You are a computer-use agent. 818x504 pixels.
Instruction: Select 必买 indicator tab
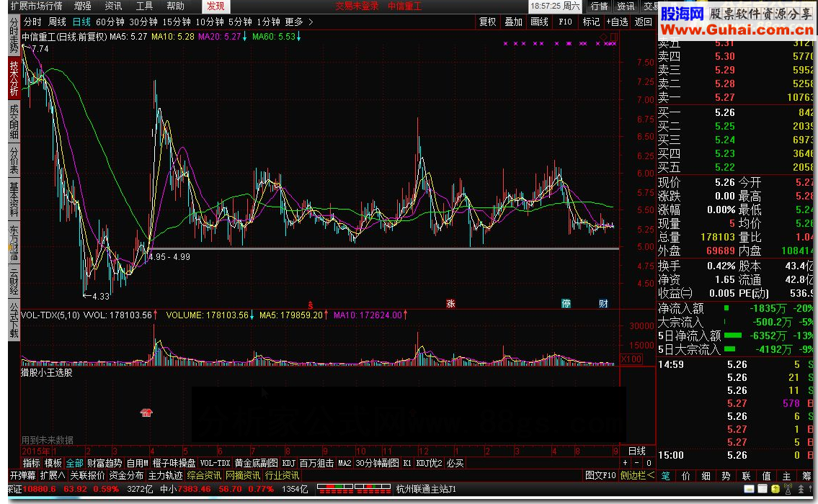click(x=455, y=463)
